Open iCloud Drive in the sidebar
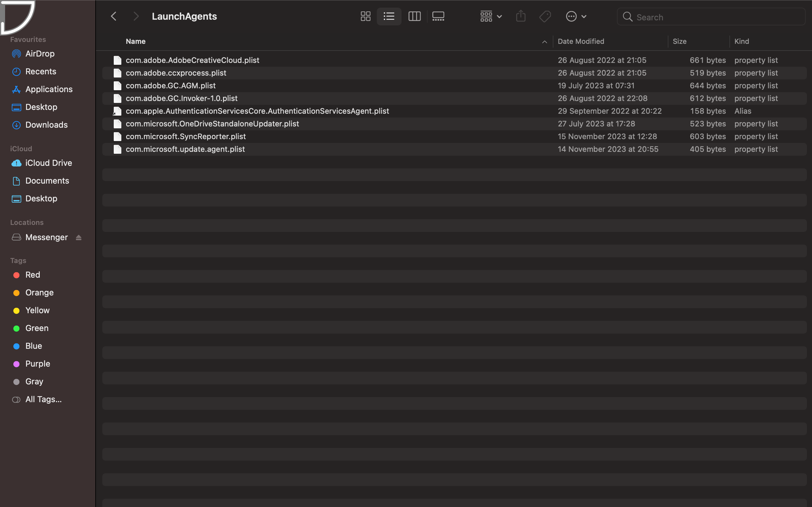812x507 pixels. tap(48, 163)
